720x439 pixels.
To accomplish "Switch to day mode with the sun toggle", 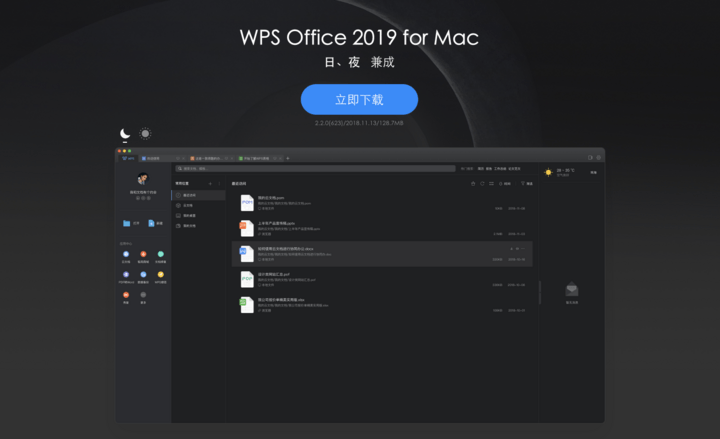I will (x=146, y=133).
